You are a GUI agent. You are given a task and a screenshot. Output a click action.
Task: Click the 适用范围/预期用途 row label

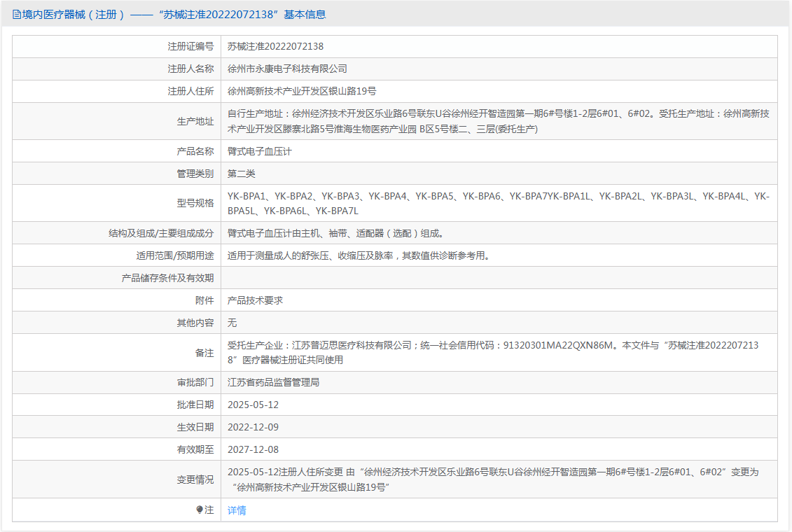click(175, 256)
